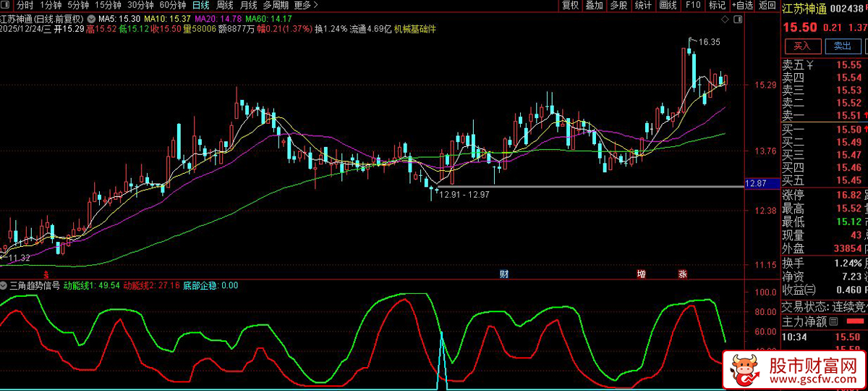Open the dropdown arrow beside 江苏神通 chart title

(90, 17)
